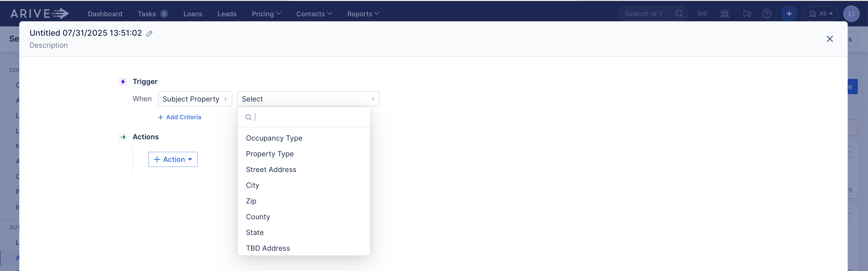Open the help question-mark icon
Screen dimensions: 868x271
click(767, 13)
